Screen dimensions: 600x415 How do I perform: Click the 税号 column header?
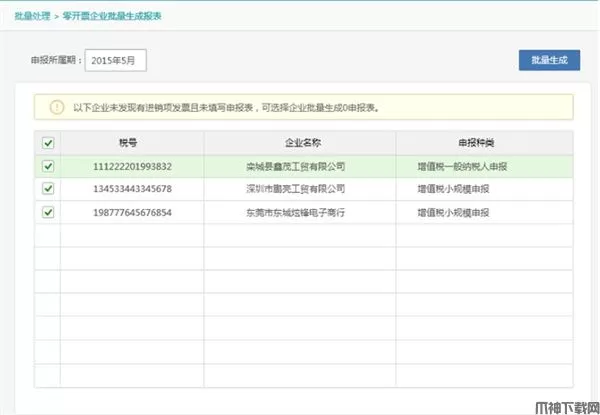pos(132,142)
